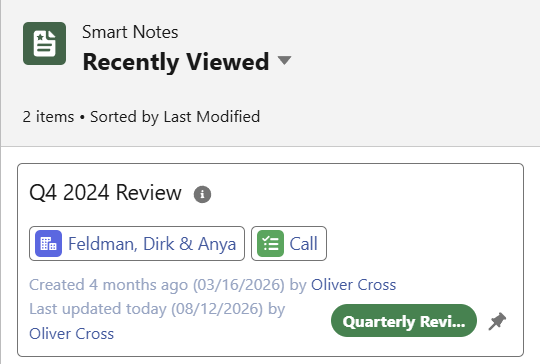Image resolution: width=540 pixels, height=364 pixels.
Task: Open Oliver Cross from the Created line
Action: tap(353, 285)
